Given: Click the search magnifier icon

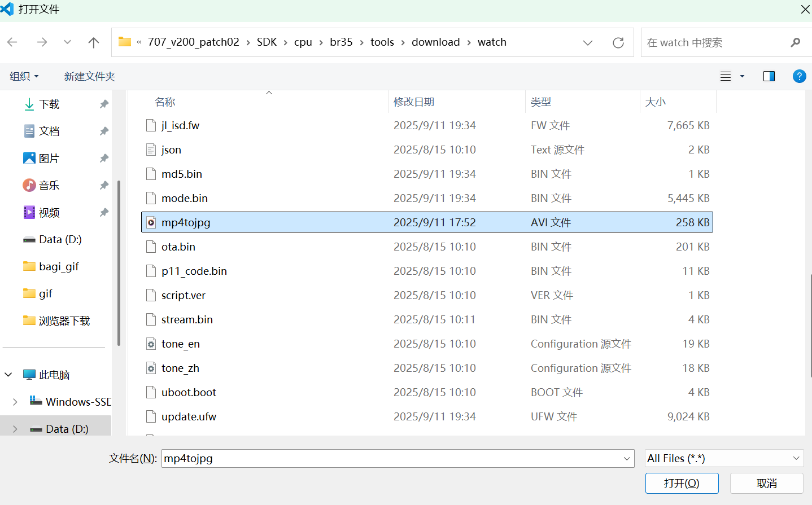Looking at the screenshot, I should tap(796, 42).
